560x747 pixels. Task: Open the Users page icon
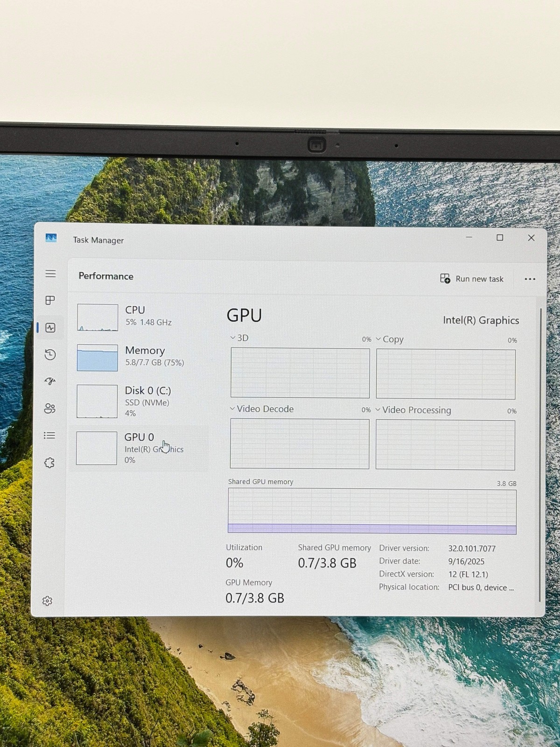coord(50,409)
